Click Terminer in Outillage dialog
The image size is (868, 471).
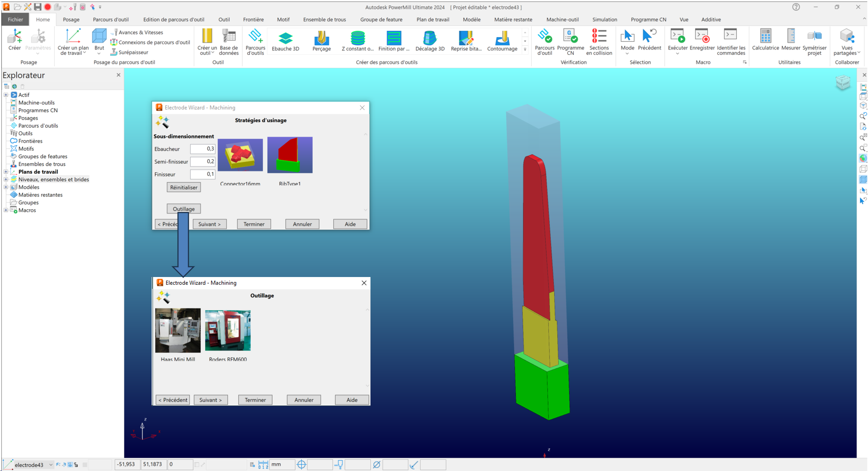pyautogui.click(x=255, y=400)
